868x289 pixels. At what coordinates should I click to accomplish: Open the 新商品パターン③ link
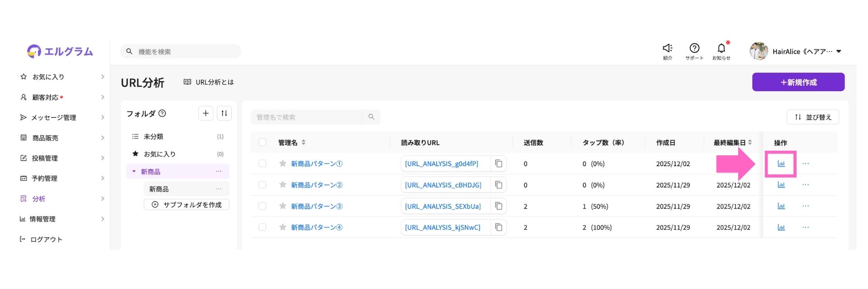[316, 206]
